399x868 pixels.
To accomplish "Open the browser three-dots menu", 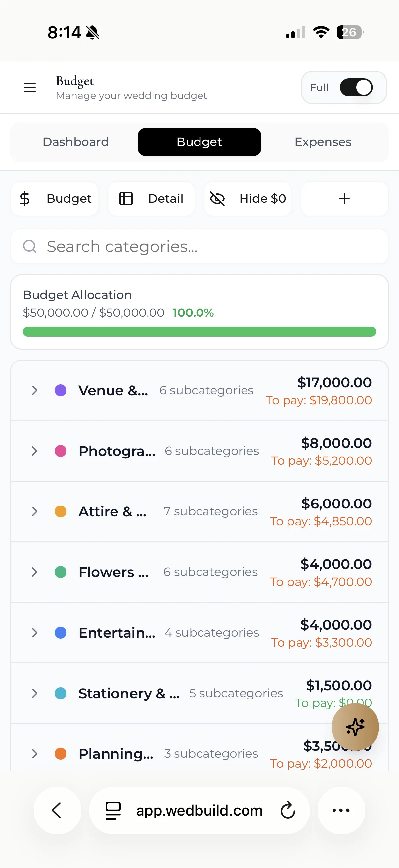I will click(341, 810).
